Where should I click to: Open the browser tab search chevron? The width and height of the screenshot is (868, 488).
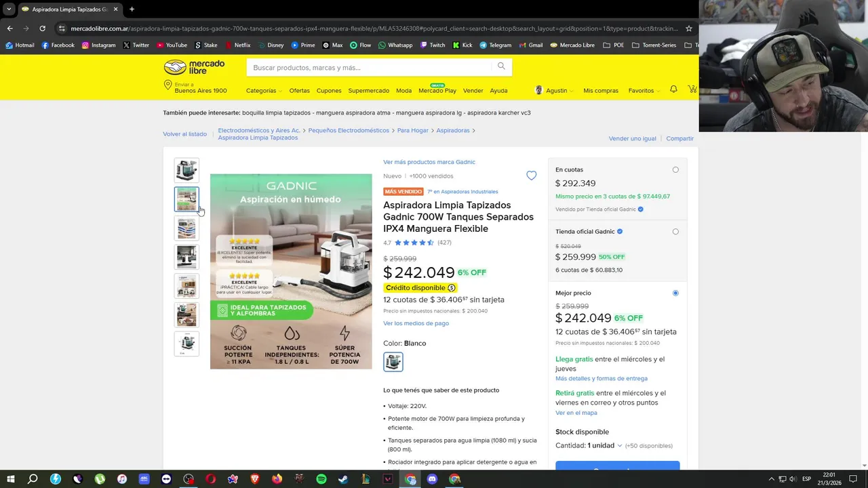(x=9, y=9)
